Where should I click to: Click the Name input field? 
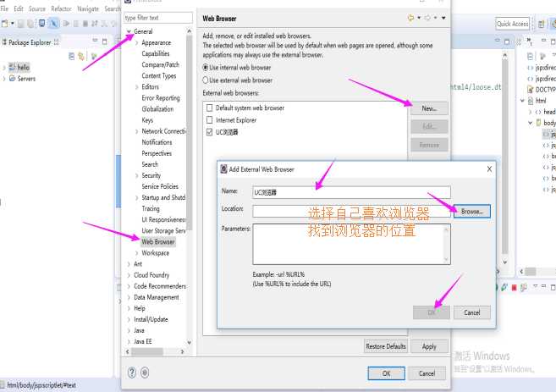point(351,192)
